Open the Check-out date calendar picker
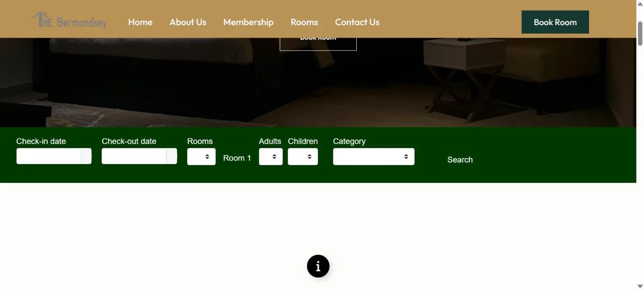The width and height of the screenshot is (644, 290). (x=172, y=156)
